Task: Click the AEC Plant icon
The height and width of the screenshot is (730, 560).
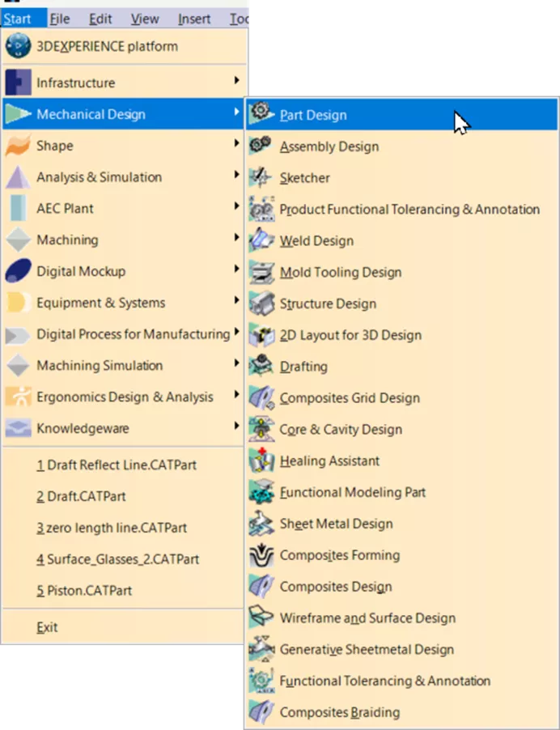Action: pyautogui.click(x=18, y=208)
